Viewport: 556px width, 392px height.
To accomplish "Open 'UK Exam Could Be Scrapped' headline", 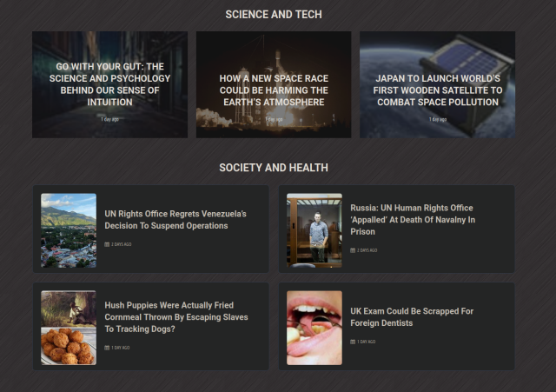I will 412,316.
